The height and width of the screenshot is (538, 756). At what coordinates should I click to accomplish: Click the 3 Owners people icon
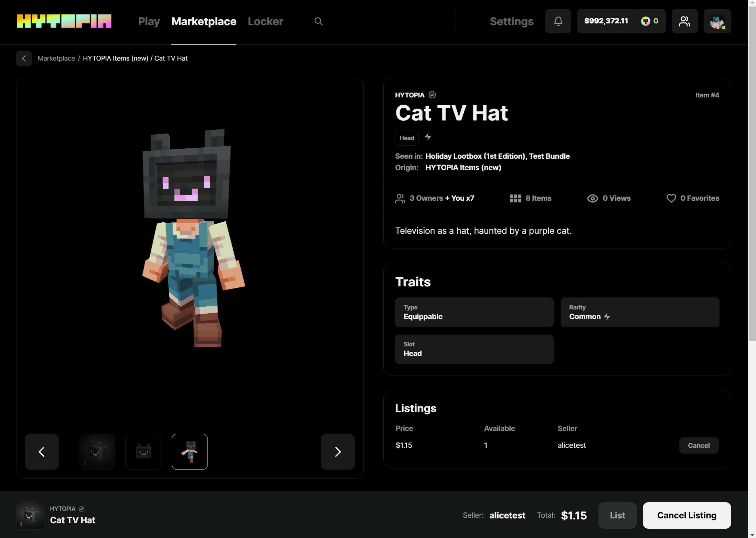pos(400,198)
